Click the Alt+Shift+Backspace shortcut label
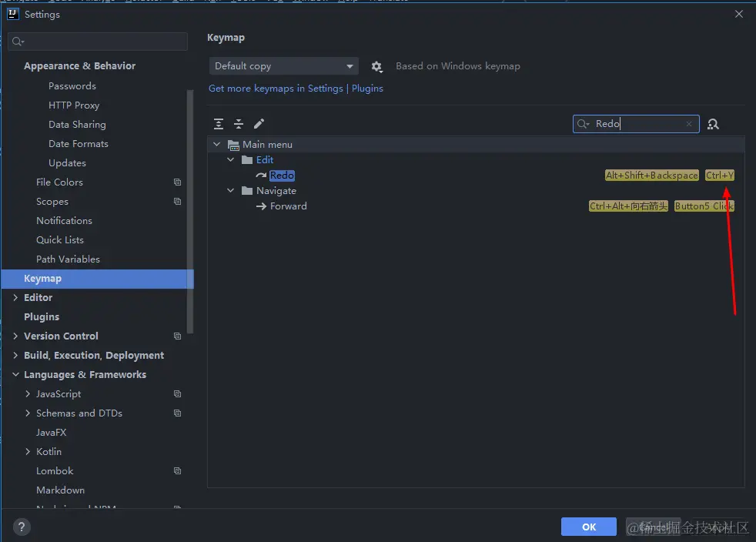The image size is (756, 542). [652, 176]
